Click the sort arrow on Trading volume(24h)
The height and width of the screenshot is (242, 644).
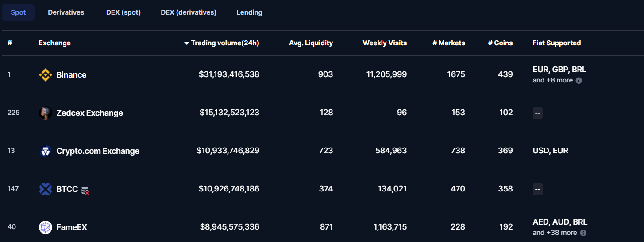(187, 43)
